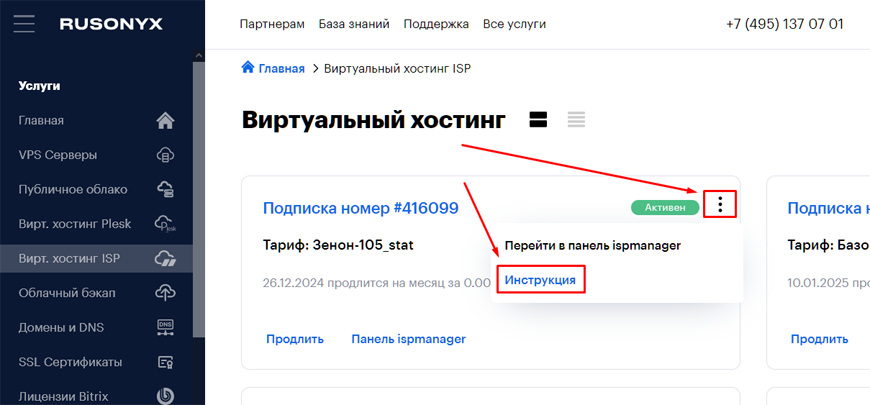Click the Активен status badge
Screen dimensions: 870x405
(x=665, y=207)
